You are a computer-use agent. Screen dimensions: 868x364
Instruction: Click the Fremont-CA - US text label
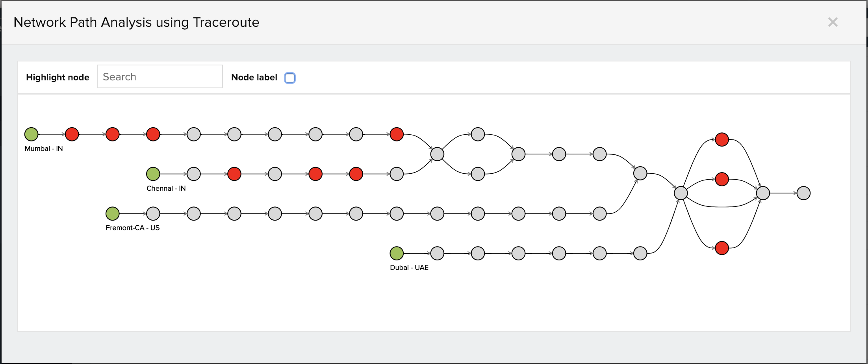click(x=133, y=228)
